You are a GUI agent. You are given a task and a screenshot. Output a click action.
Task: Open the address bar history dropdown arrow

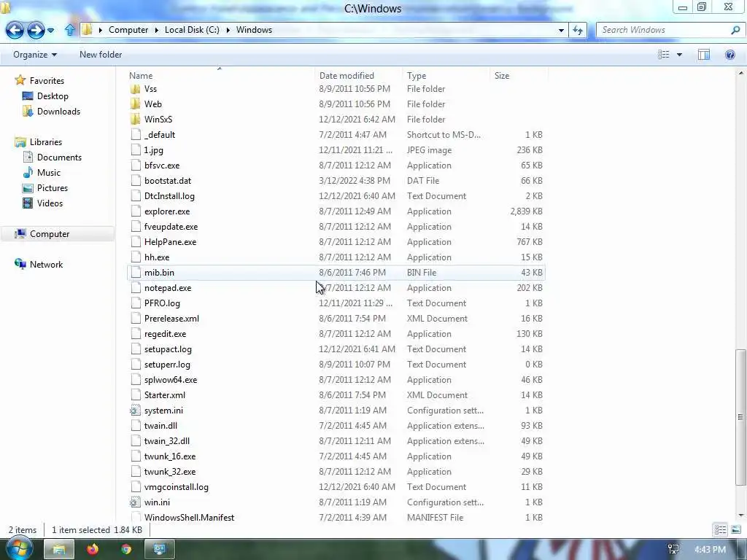tap(561, 30)
